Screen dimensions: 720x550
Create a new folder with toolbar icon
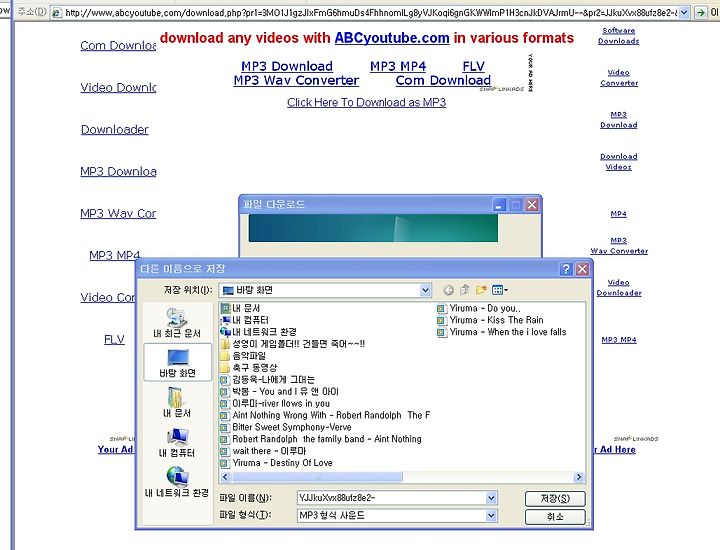(481, 290)
